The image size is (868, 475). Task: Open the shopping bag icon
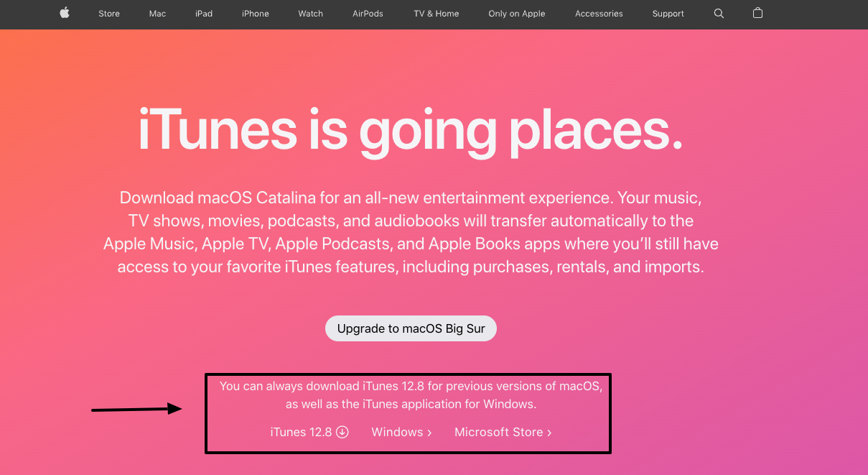pos(757,13)
